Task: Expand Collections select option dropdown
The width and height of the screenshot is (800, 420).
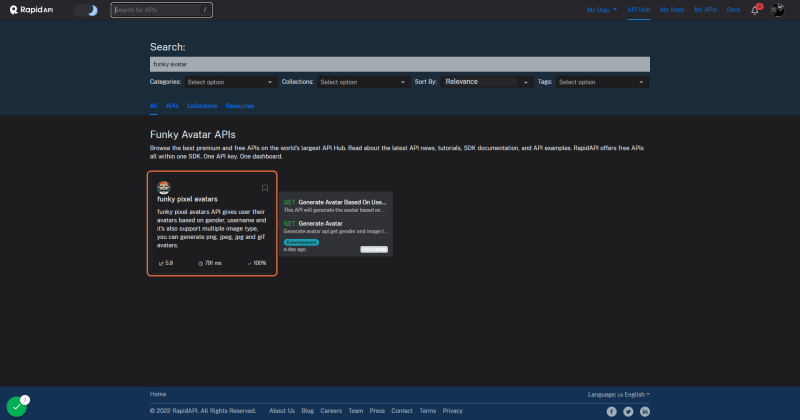Action: pos(363,82)
